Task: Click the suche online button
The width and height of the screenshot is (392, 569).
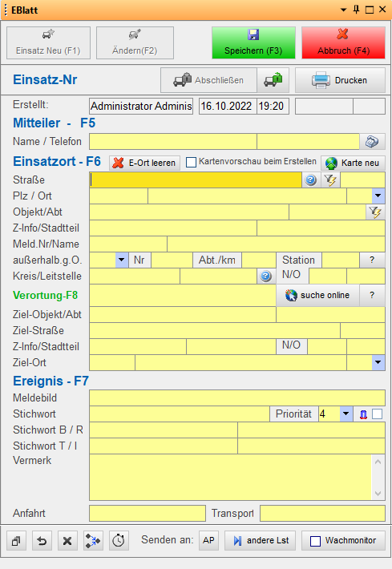Action: pyautogui.click(x=317, y=296)
